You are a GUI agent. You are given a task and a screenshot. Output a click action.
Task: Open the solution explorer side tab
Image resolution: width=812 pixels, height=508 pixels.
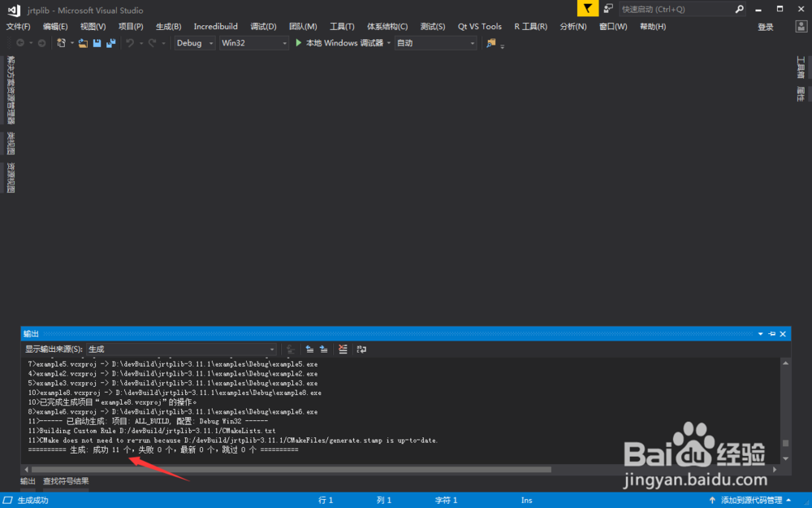(x=11, y=90)
